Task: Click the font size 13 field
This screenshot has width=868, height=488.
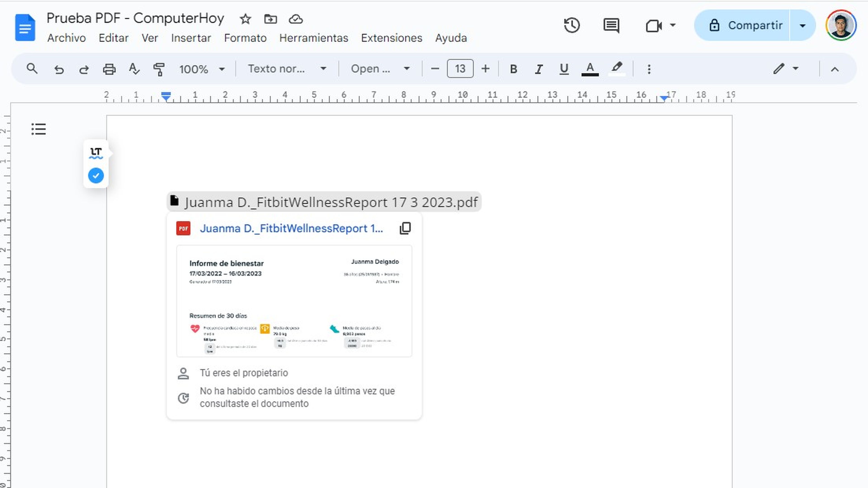Action: pos(460,69)
